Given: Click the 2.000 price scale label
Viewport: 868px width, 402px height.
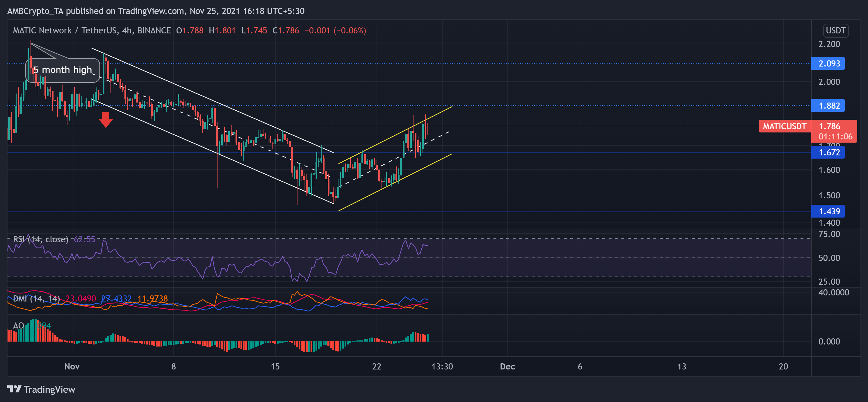Looking at the screenshot, I should [829, 82].
